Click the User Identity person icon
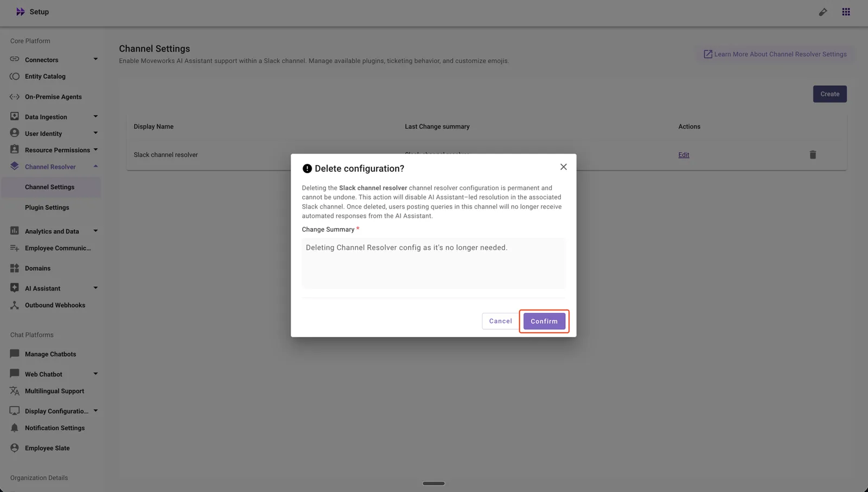The image size is (868, 492). point(15,133)
